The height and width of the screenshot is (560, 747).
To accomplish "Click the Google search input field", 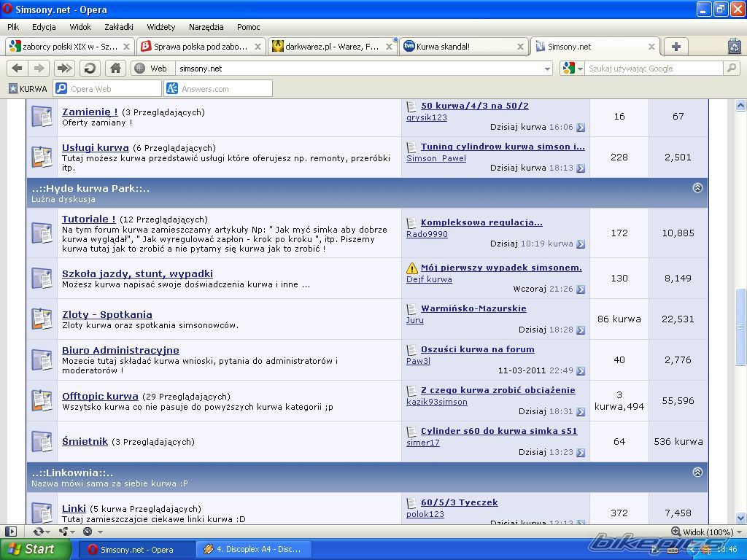I will (654, 69).
